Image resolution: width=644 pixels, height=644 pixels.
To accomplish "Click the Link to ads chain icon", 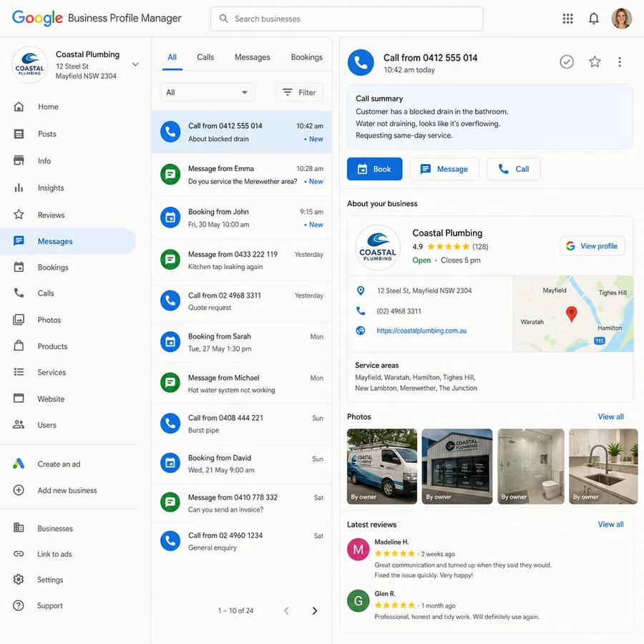I will [19, 554].
